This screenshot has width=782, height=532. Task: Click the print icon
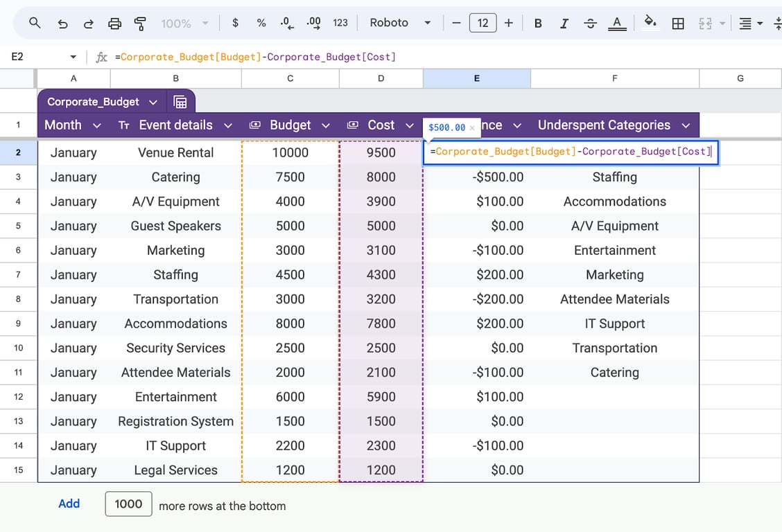pos(114,24)
